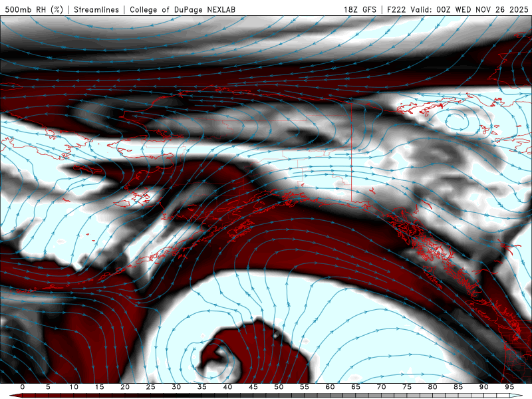Click the '80' label on the color scale

click(432, 387)
